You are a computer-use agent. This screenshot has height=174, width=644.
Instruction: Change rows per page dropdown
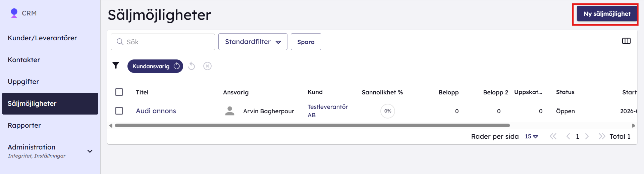[531, 136]
